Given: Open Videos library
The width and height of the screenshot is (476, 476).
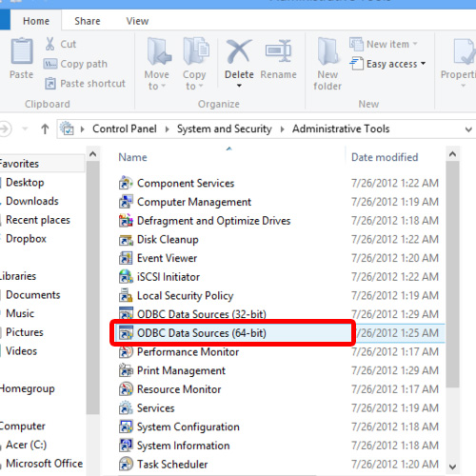Looking at the screenshot, I should (21, 351).
